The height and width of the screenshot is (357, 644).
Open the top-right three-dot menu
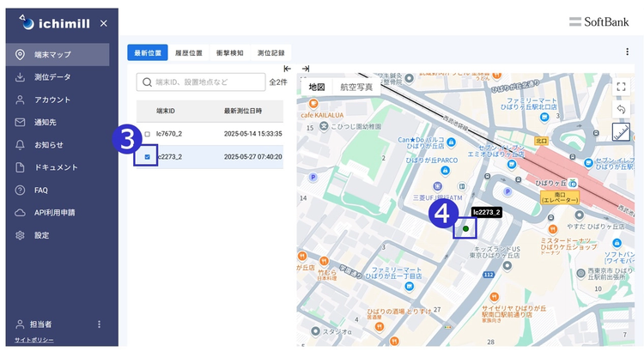pos(627,51)
